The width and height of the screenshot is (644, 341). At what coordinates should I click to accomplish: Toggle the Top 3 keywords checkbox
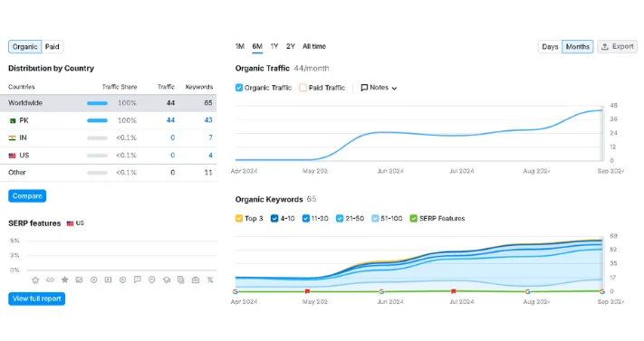tap(239, 219)
